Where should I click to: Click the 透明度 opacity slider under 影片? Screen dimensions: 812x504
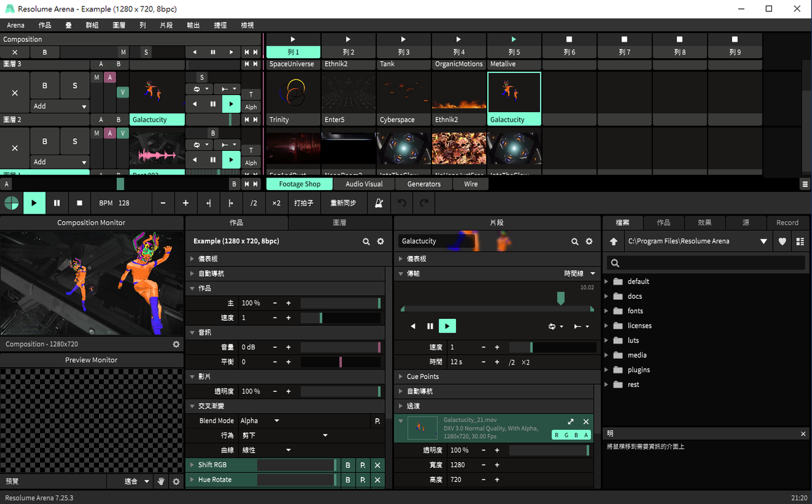tap(340, 392)
